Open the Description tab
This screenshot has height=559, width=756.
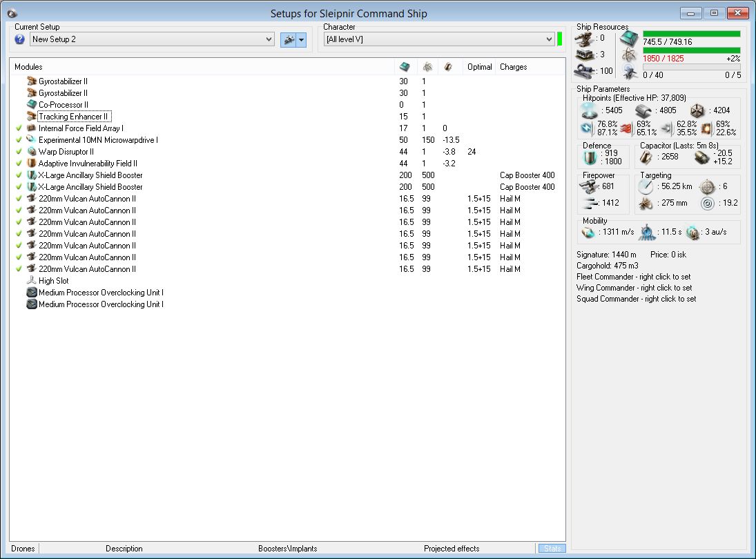[124, 549]
